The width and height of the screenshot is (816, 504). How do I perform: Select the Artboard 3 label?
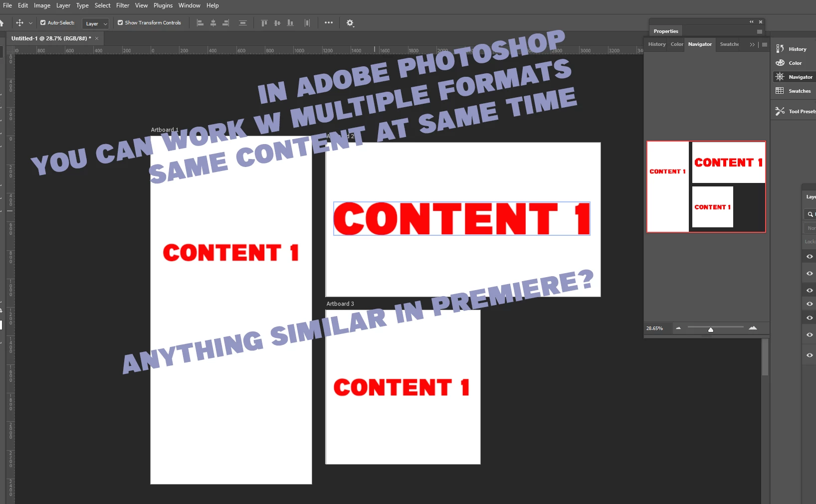click(340, 304)
